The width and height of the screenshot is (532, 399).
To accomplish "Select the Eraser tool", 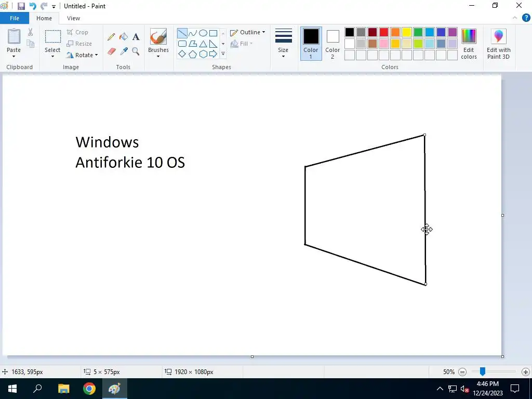I will point(112,51).
